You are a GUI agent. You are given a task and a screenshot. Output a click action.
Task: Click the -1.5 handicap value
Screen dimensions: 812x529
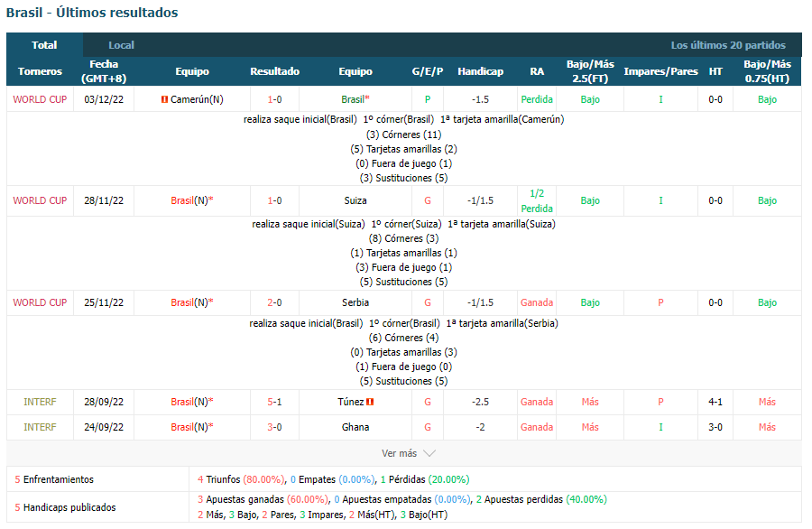(x=480, y=99)
